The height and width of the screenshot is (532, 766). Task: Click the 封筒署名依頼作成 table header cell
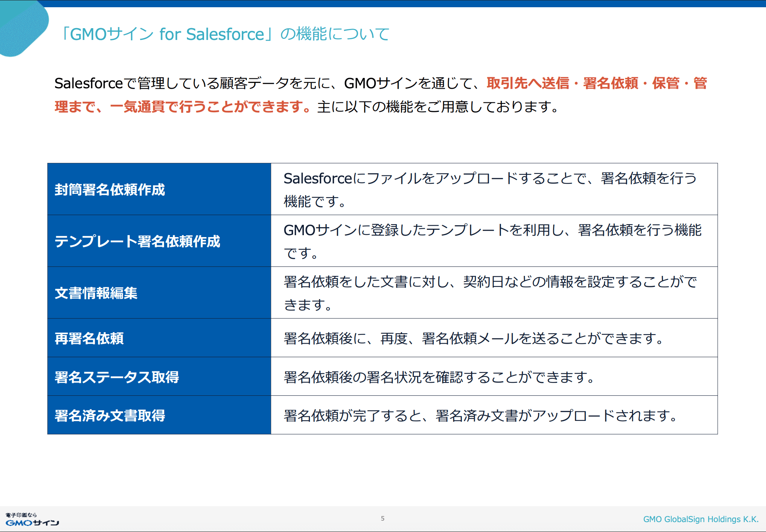[110, 190]
